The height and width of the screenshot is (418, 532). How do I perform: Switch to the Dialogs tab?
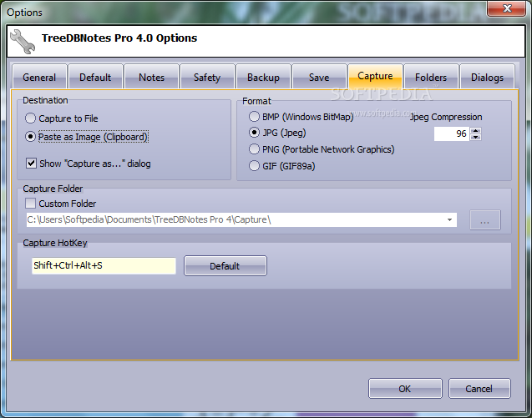pos(487,77)
